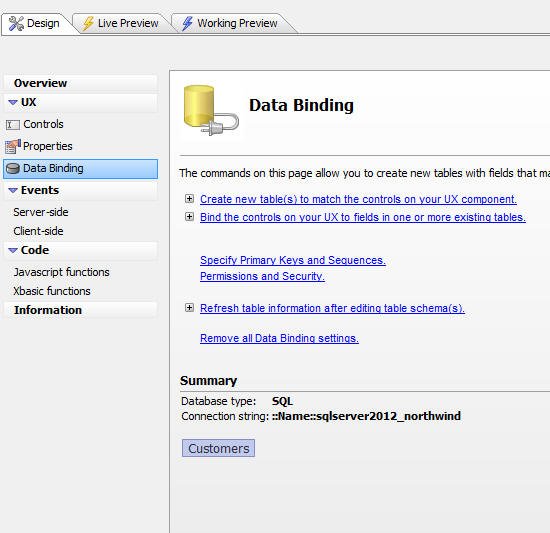
Task: Expand the Bind the controls plus box
Action: (189, 217)
